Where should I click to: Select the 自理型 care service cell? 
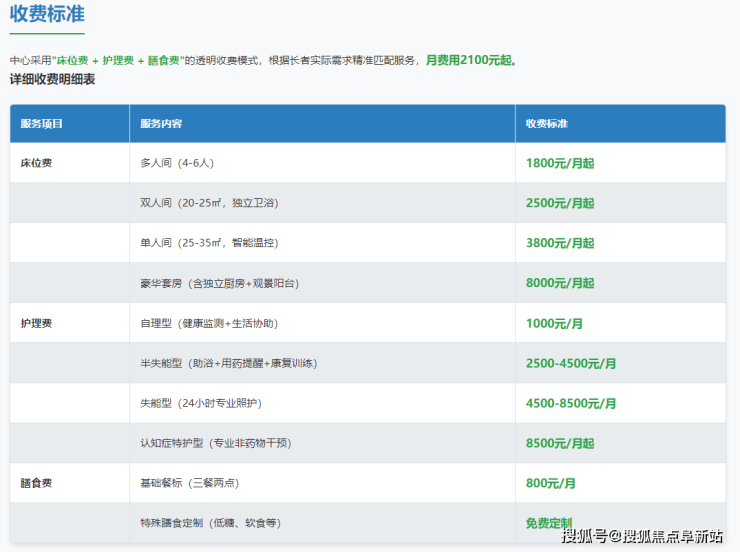208,323
